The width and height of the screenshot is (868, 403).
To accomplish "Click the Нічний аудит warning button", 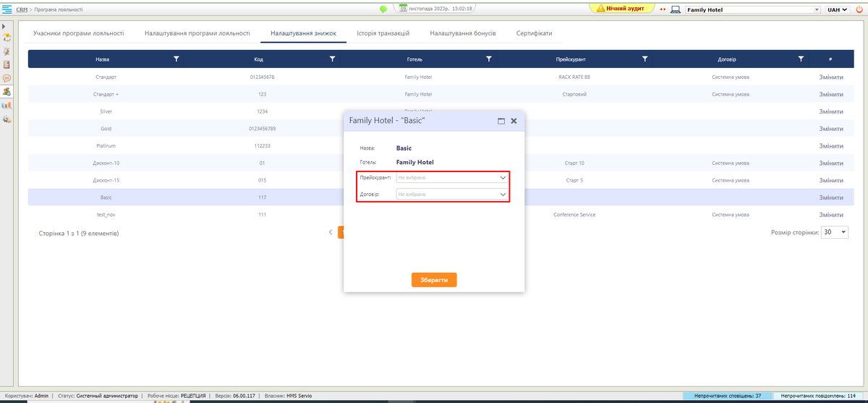I will tap(620, 9).
